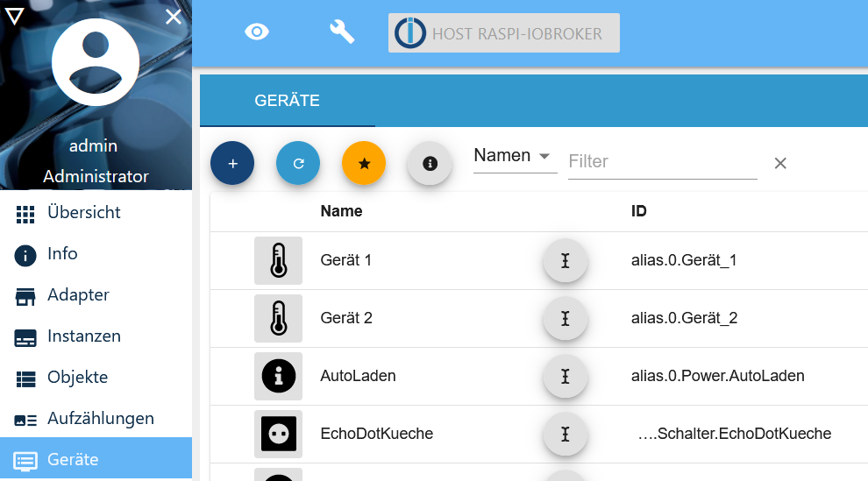Click the ID alias.0.Power.AutoLaden

(x=718, y=376)
